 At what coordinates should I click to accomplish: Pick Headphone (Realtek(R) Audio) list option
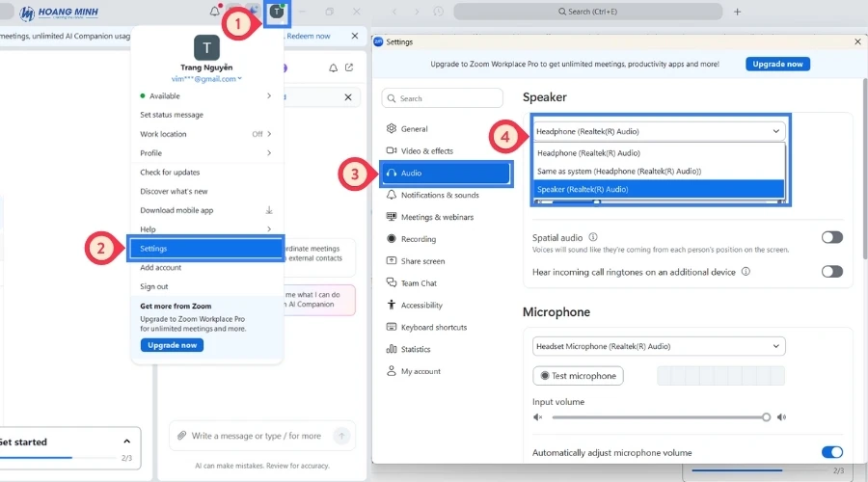click(x=658, y=152)
